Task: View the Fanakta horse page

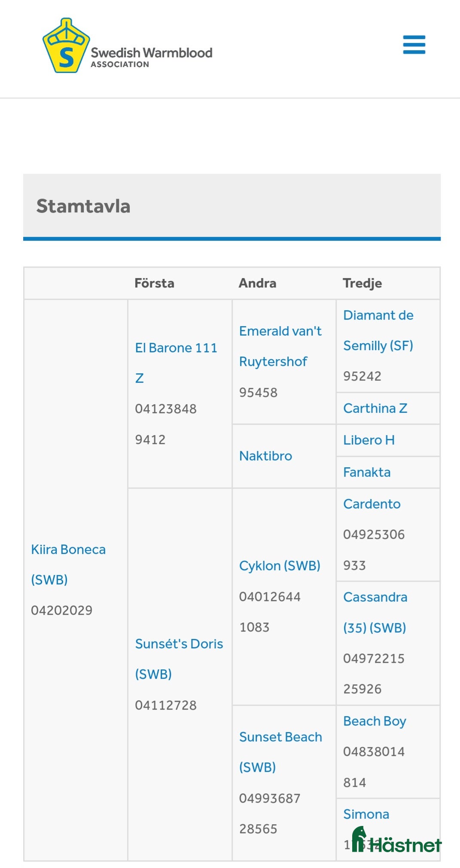Action: (367, 472)
